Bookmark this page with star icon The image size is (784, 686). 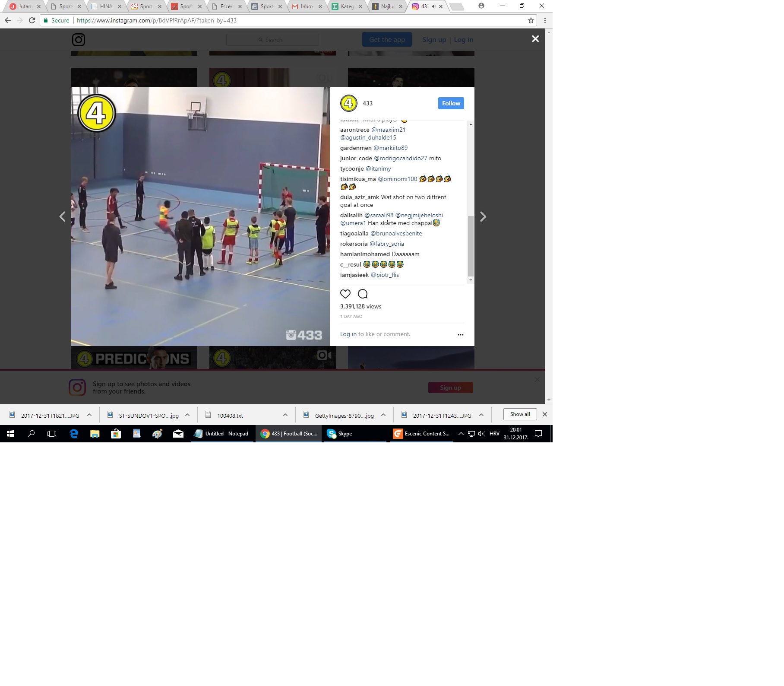click(531, 20)
